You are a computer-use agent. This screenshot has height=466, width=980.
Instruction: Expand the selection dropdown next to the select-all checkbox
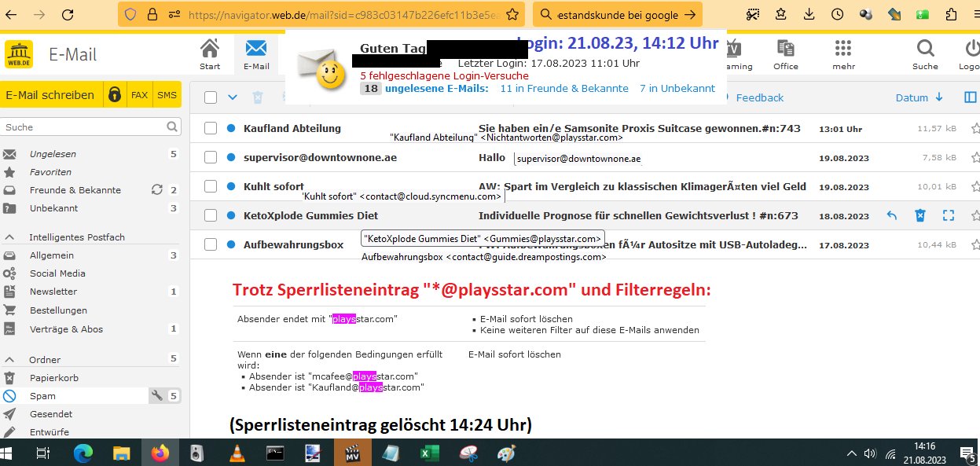(x=233, y=97)
